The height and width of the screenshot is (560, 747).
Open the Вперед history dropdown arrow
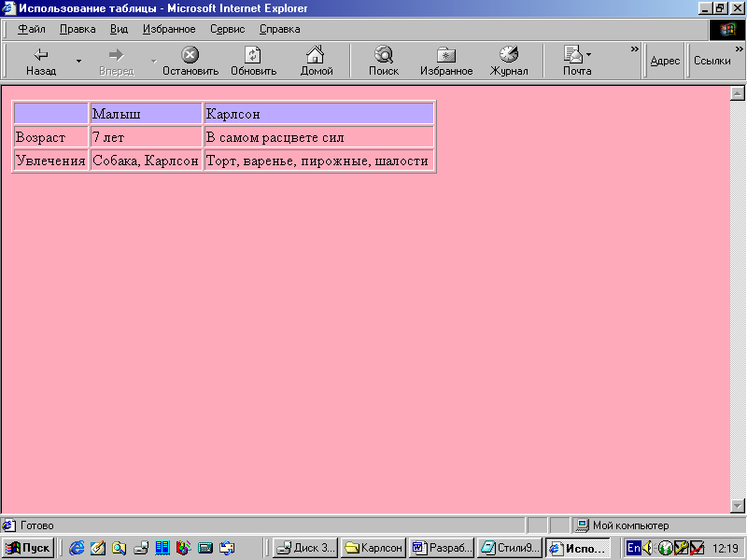click(x=153, y=61)
